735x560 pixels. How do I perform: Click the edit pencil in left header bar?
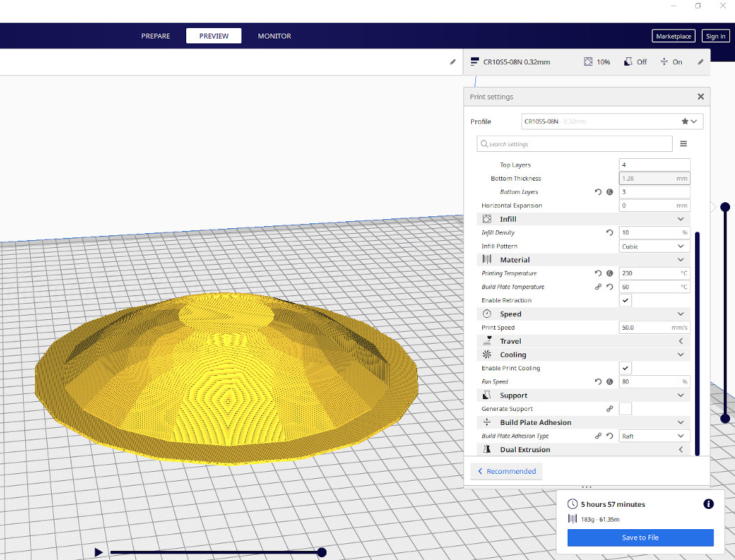(453, 62)
